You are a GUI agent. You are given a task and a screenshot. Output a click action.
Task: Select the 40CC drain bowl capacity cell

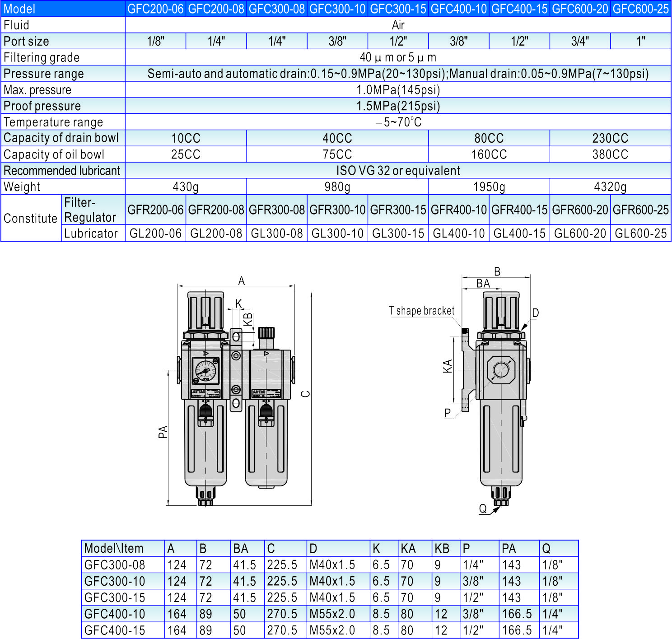click(337, 138)
